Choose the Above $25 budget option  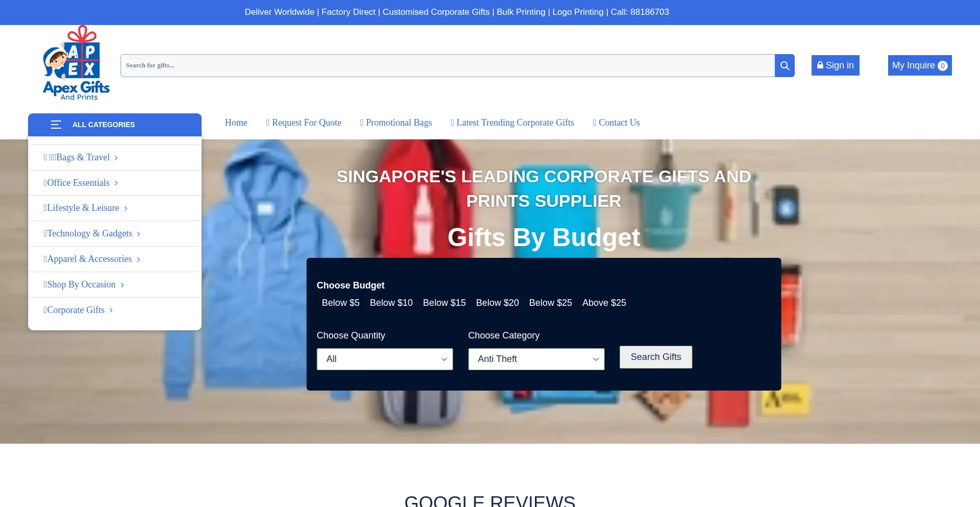(x=604, y=303)
